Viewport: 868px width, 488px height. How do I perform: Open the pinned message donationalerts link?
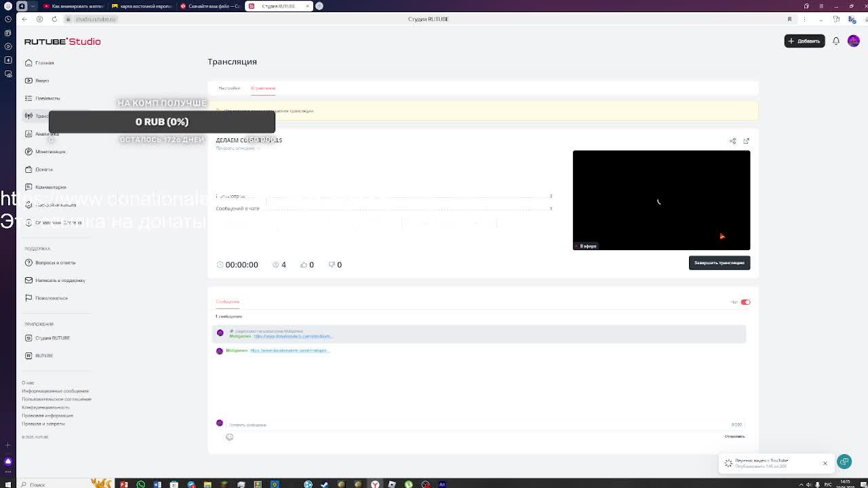293,336
